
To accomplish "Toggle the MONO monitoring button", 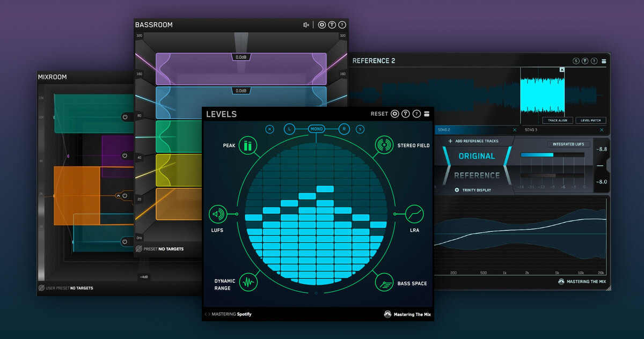I will 316,129.
